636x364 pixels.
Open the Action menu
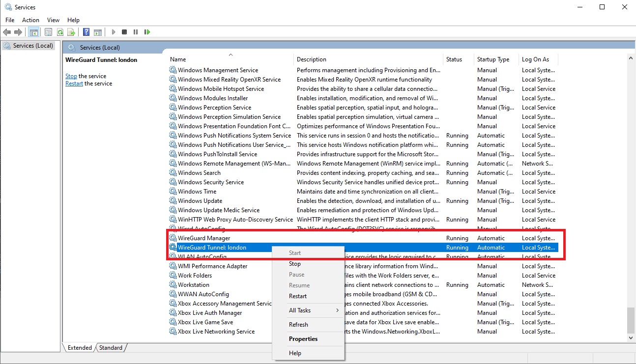[x=30, y=20]
